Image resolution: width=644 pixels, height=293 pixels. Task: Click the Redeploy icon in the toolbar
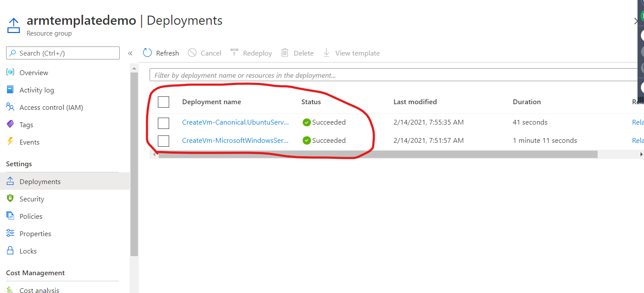click(x=234, y=53)
